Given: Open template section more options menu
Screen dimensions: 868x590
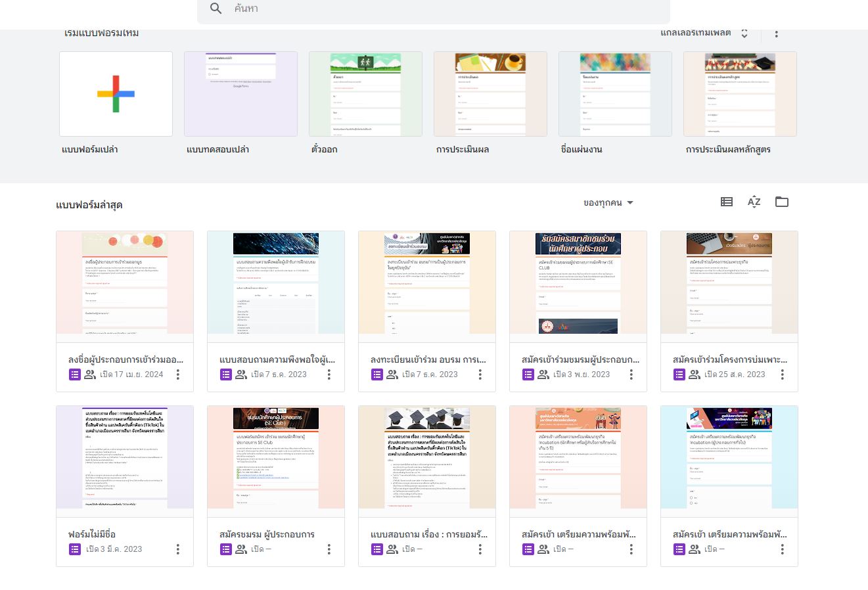Looking at the screenshot, I should [776, 34].
